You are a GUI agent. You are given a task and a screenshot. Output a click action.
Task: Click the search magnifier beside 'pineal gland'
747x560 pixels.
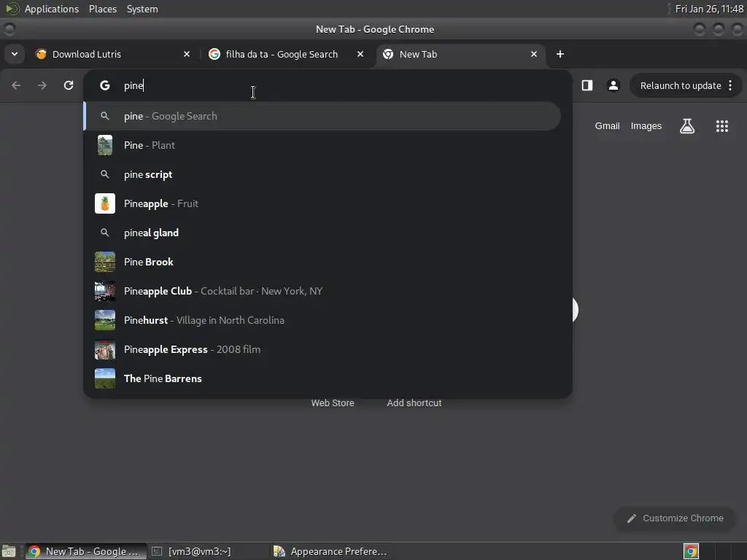(x=105, y=233)
